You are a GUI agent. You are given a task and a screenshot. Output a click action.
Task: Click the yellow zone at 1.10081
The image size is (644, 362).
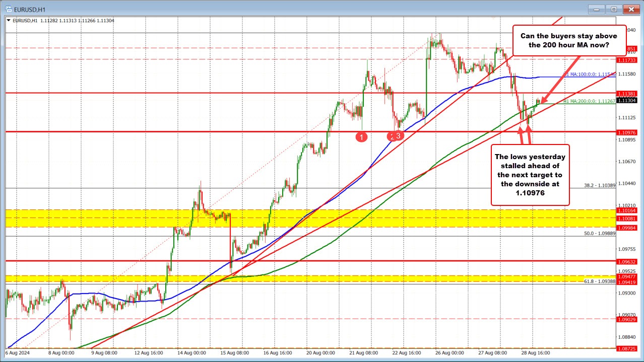click(x=302, y=218)
